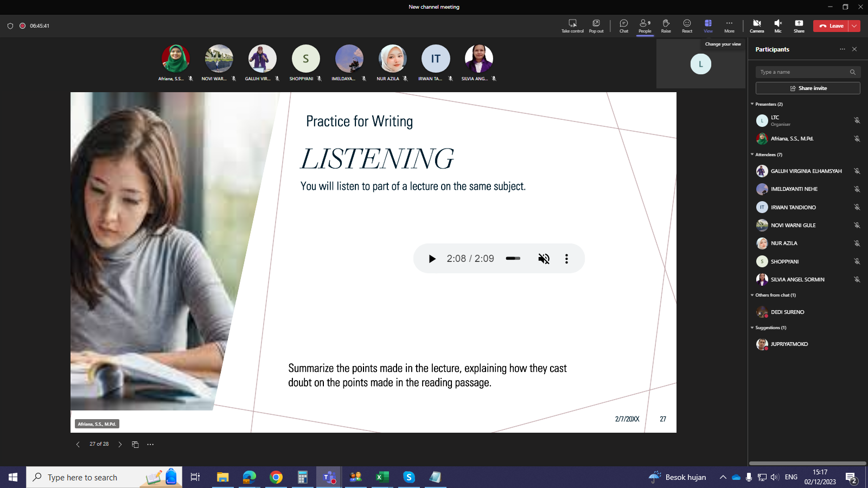
Task: Click the Share screen icon
Action: pyautogui.click(x=799, y=25)
